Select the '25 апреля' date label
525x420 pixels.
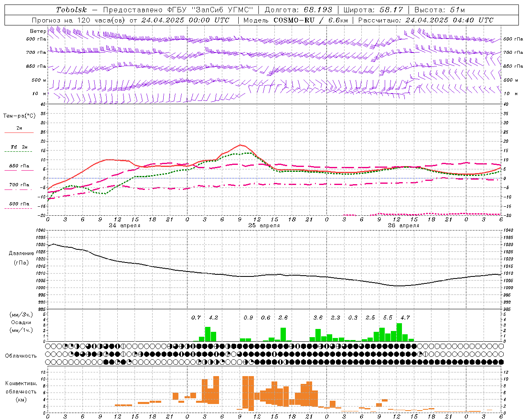(x=264, y=226)
